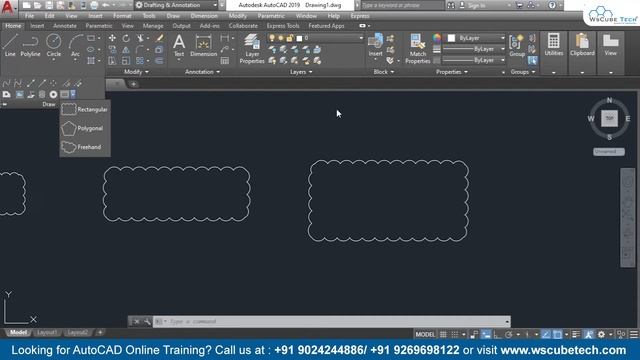Toggle dynamic input in status bar
This screenshot has width=640, height=360.
486,334
